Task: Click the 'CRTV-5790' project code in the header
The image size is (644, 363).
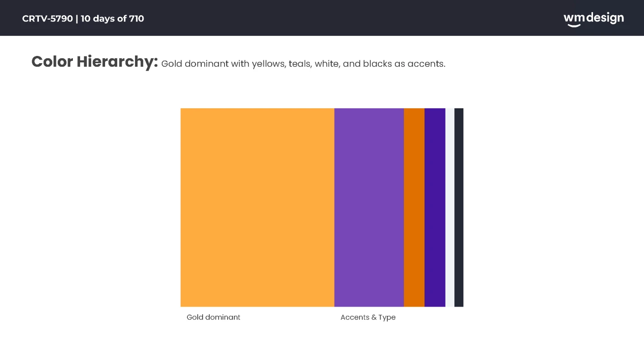Action: point(47,19)
